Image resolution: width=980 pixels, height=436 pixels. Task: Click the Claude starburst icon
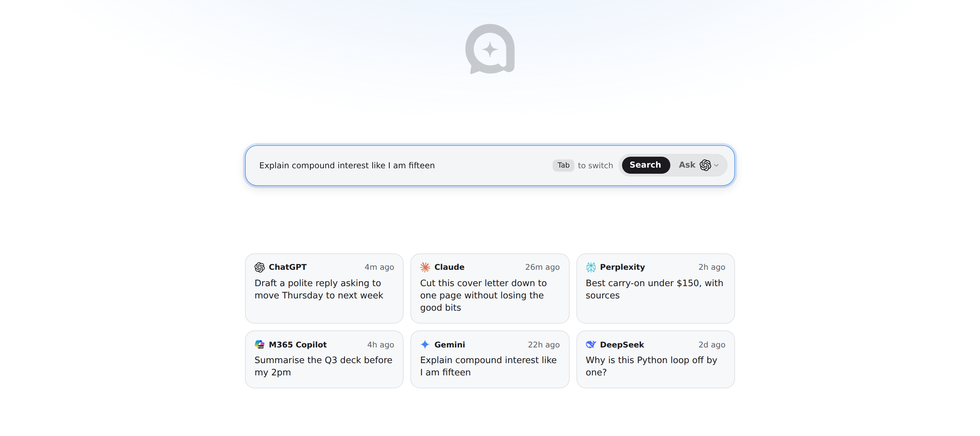coord(425,267)
